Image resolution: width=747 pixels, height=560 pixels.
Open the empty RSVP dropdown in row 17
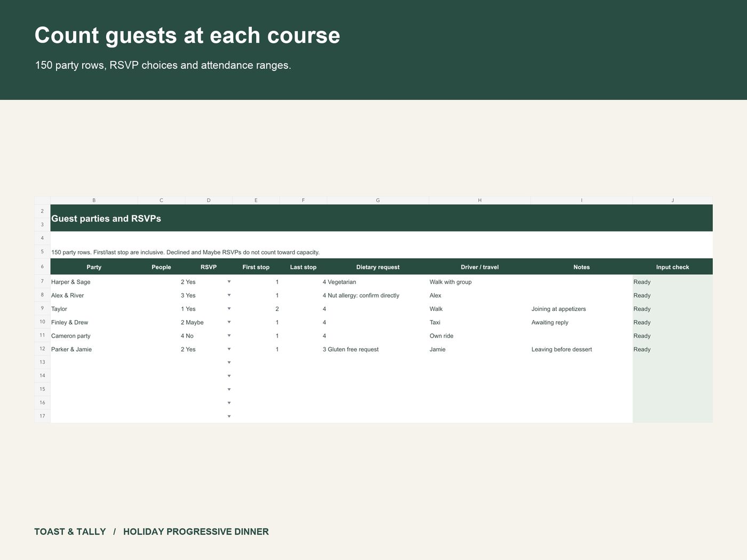point(229,417)
